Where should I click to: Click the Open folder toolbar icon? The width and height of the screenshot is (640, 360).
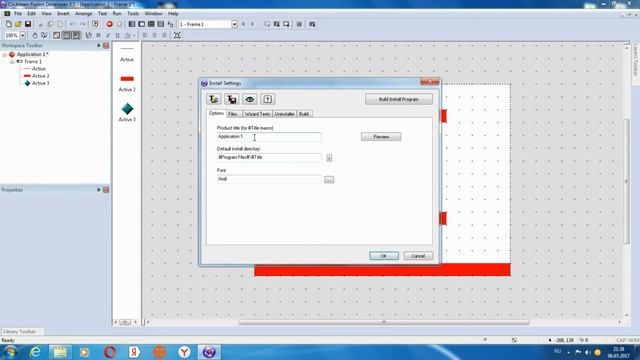[x=18, y=24]
